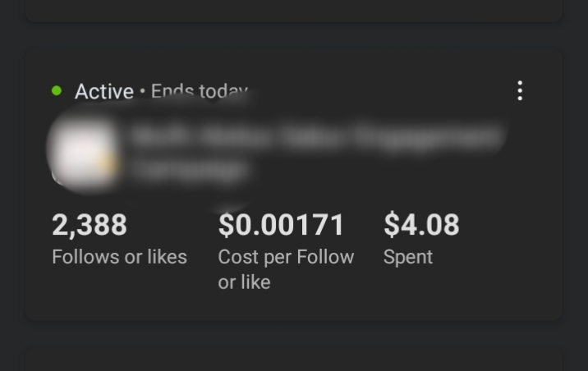Click the $4.08 spent amount
This screenshot has width=588, height=371.
tap(421, 224)
